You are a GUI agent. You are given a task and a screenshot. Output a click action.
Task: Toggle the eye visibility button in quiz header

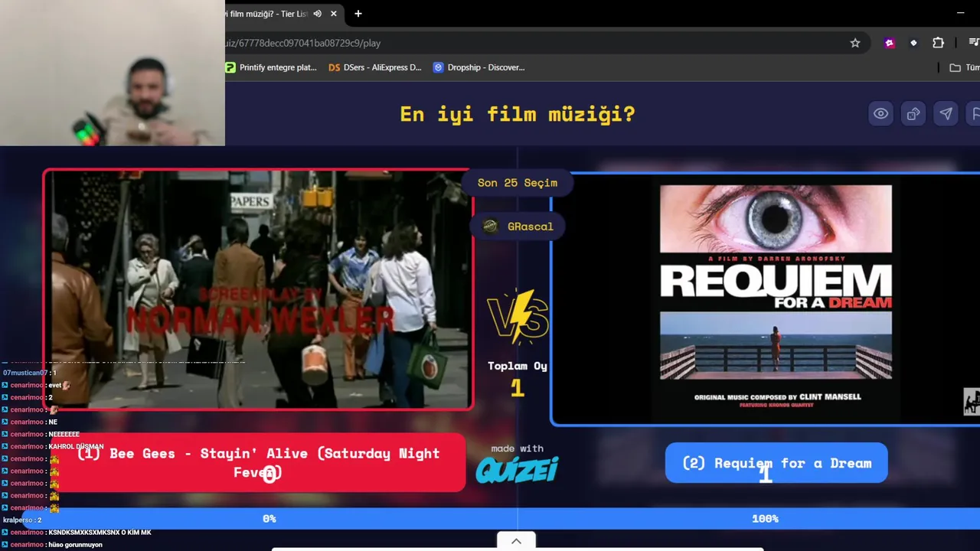pos(881,114)
